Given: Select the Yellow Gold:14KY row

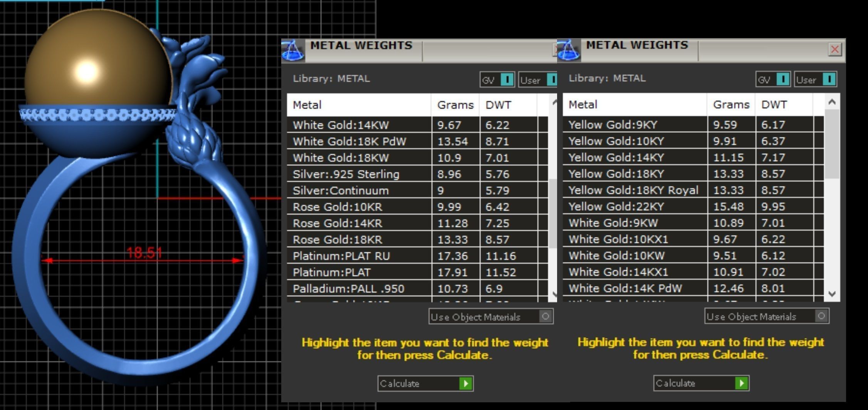Looking at the screenshot, I should point(693,157).
